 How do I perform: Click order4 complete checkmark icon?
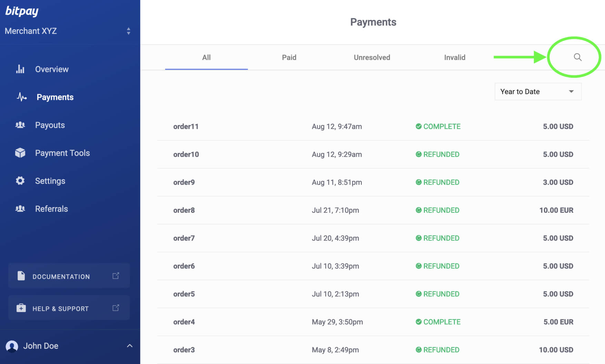[x=418, y=322]
